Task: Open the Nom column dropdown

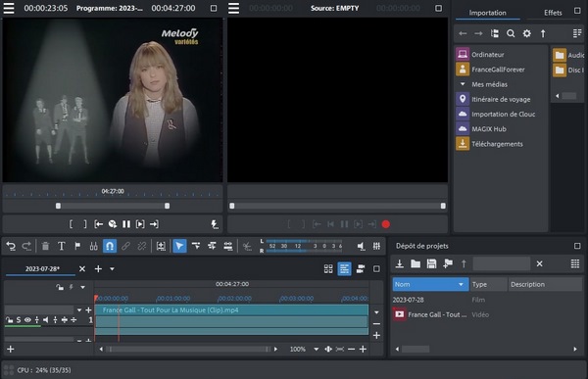Action: coord(461,285)
